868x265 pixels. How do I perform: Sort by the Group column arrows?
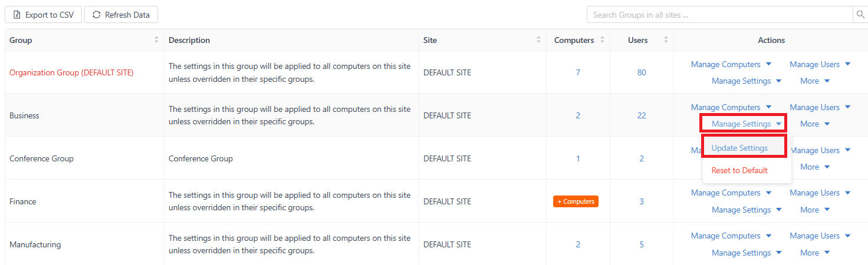click(156, 40)
